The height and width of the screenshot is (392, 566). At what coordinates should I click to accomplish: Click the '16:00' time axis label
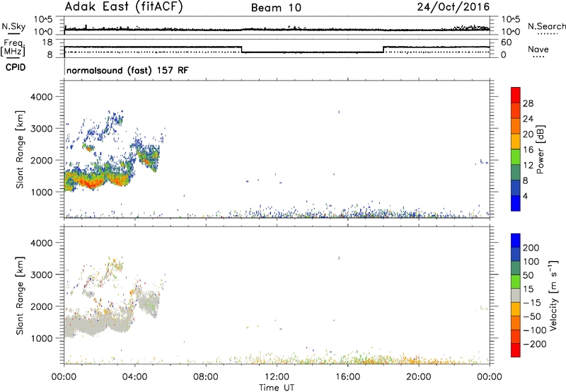(x=347, y=377)
